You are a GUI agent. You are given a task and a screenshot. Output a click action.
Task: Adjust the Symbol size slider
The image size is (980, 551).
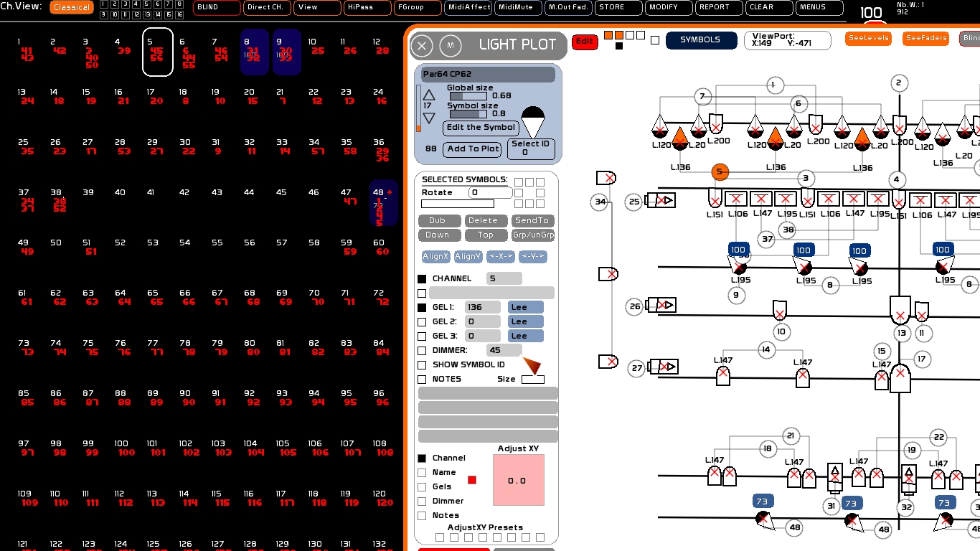[468, 113]
